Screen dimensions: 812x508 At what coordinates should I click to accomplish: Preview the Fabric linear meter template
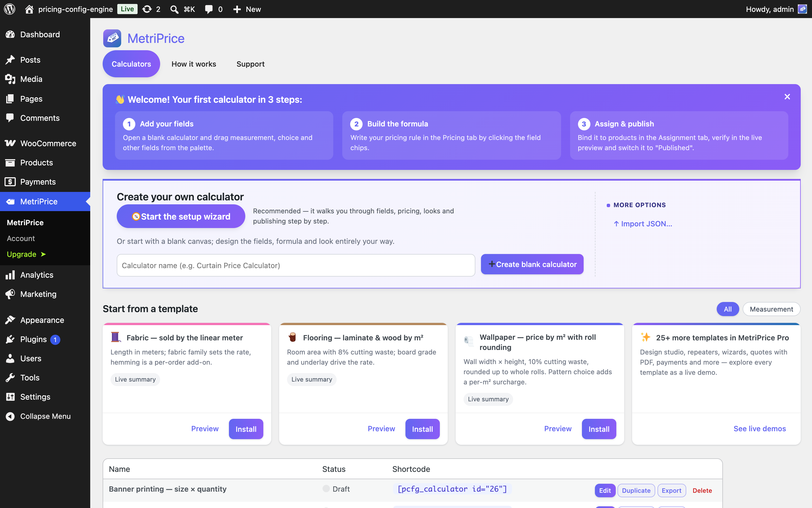tap(205, 429)
